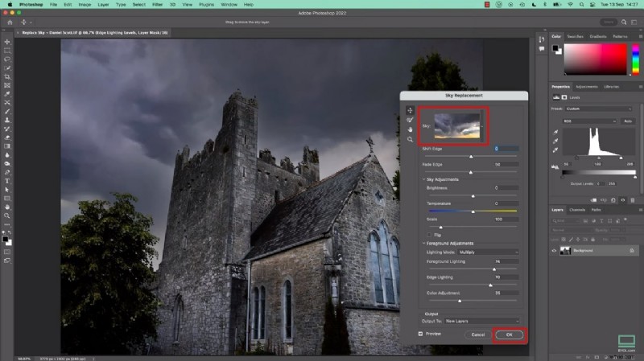
Task: Select the Gradient tool
Action: click(7, 146)
